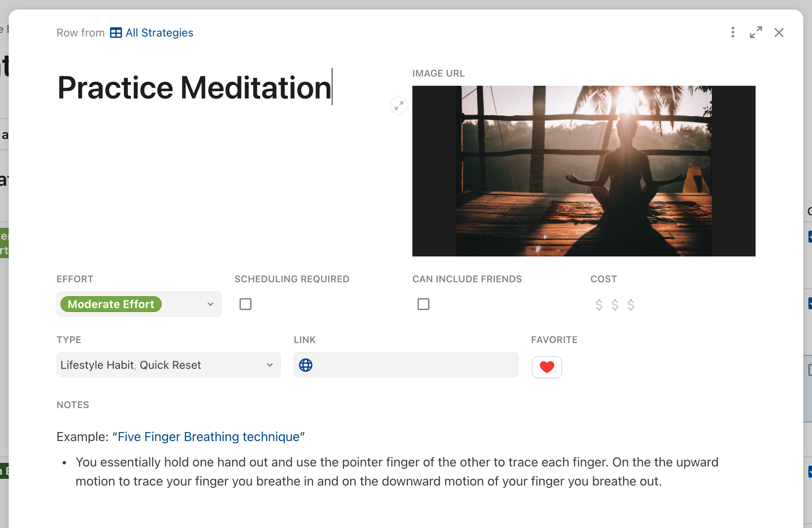Click the meditation sunset image thumbnail
The width and height of the screenshot is (812, 528).
pyautogui.click(x=584, y=171)
